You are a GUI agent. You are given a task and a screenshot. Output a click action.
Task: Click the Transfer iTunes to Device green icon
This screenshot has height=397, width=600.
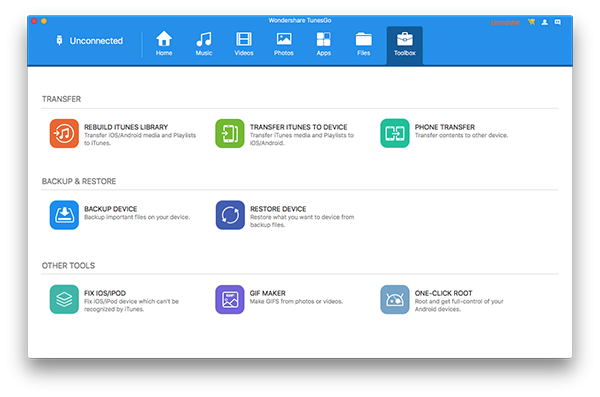tap(230, 133)
